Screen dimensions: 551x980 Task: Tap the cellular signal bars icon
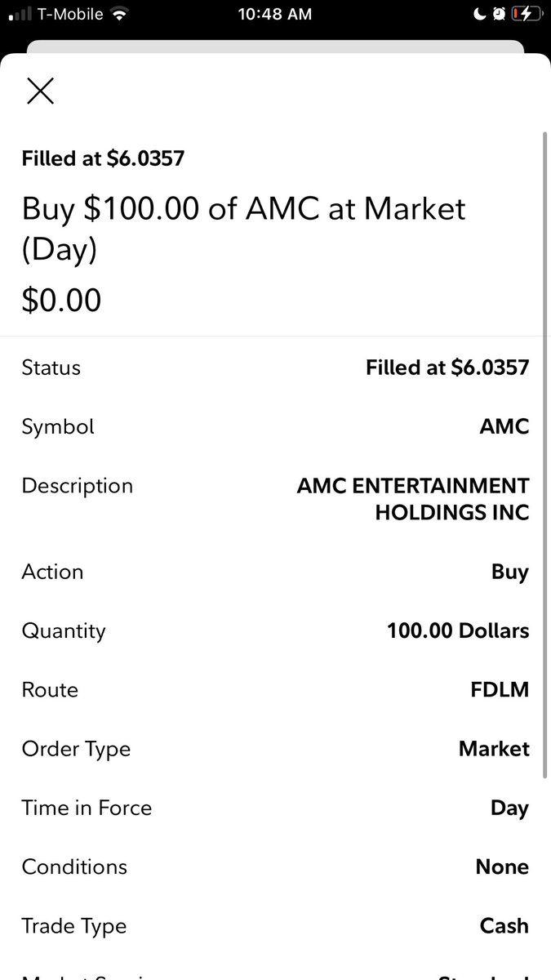point(19,14)
